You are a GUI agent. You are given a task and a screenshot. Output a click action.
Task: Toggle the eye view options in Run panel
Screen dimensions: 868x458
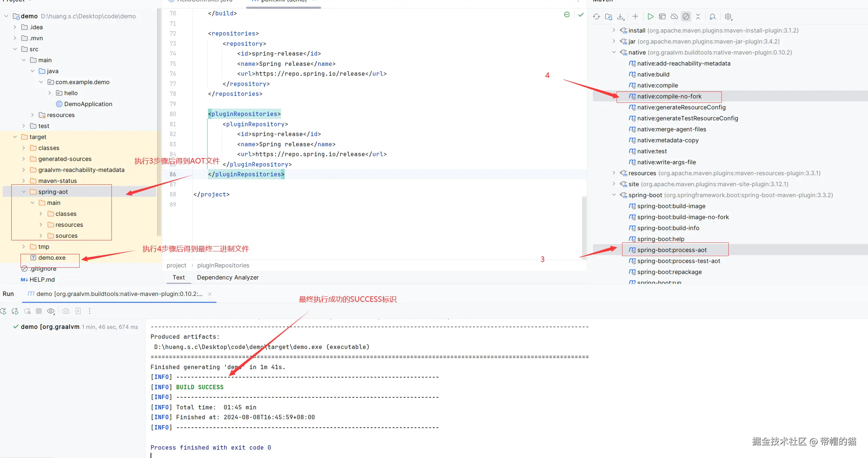point(51,311)
